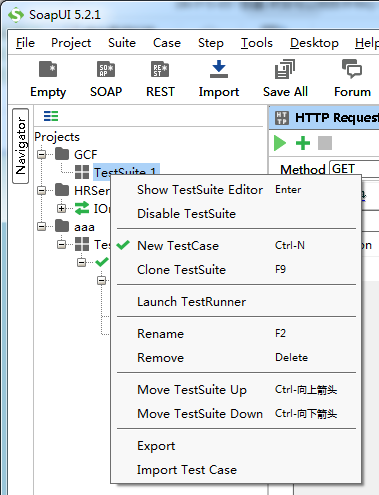Click the HRSer project folder icon

[x=62, y=190]
